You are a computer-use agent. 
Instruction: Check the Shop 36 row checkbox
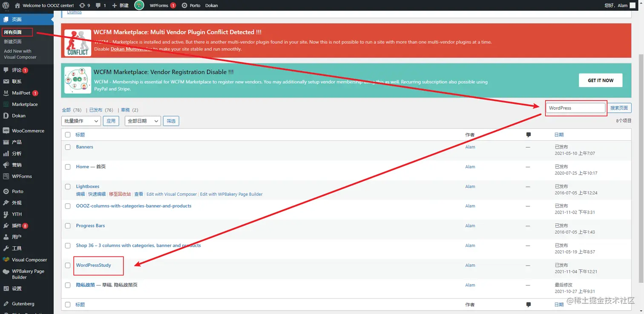click(x=68, y=246)
